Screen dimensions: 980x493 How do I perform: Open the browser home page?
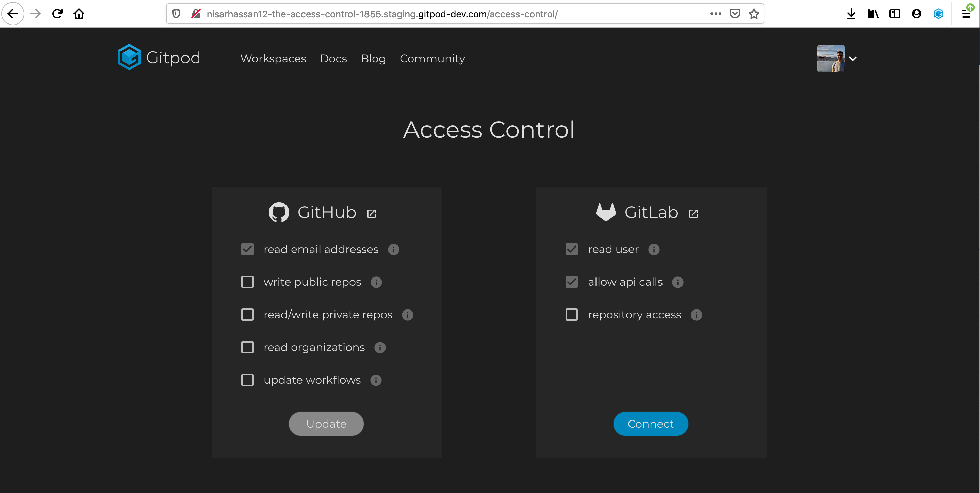pos(79,14)
